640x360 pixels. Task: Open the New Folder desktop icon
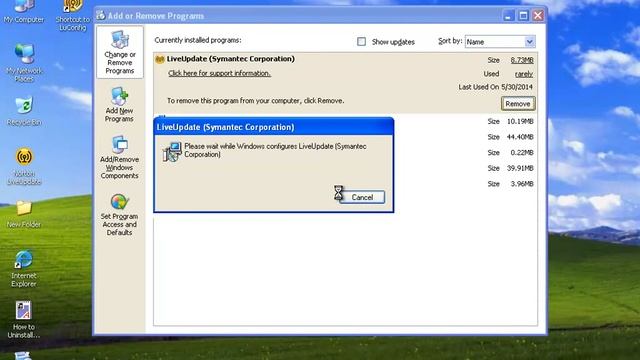(24, 214)
